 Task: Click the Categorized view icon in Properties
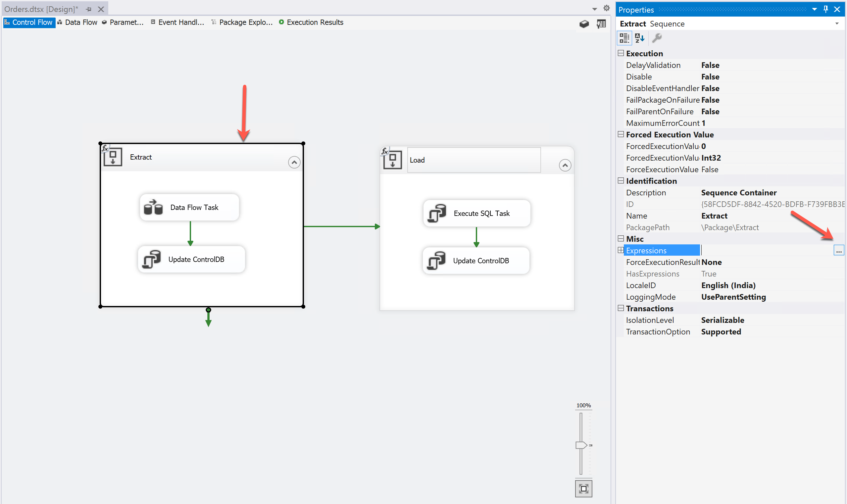pos(624,38)
